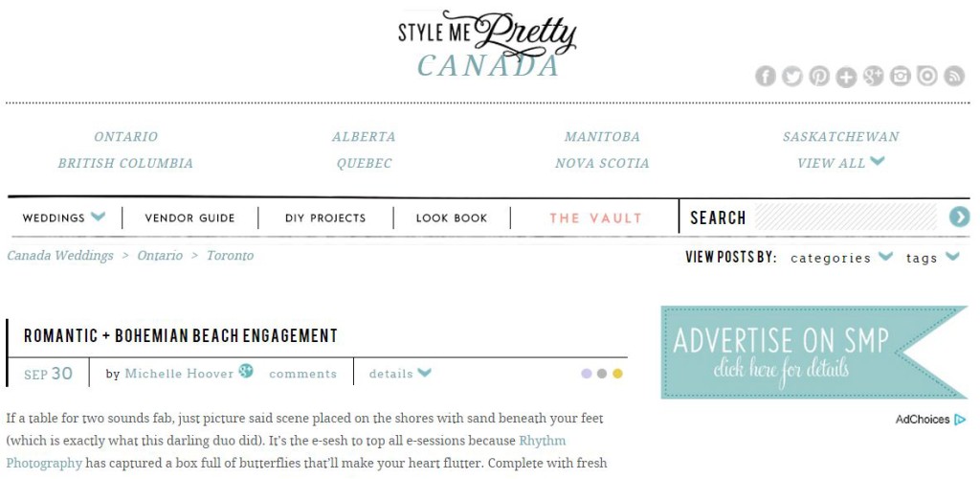Screen dimensions: 980x479
Task: Open the Vendor Guide menu item
Action: point(189,218)
